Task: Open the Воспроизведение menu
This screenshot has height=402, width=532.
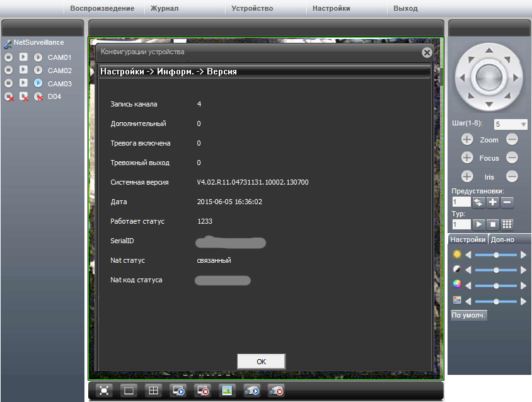Action: tap(102, 8)
